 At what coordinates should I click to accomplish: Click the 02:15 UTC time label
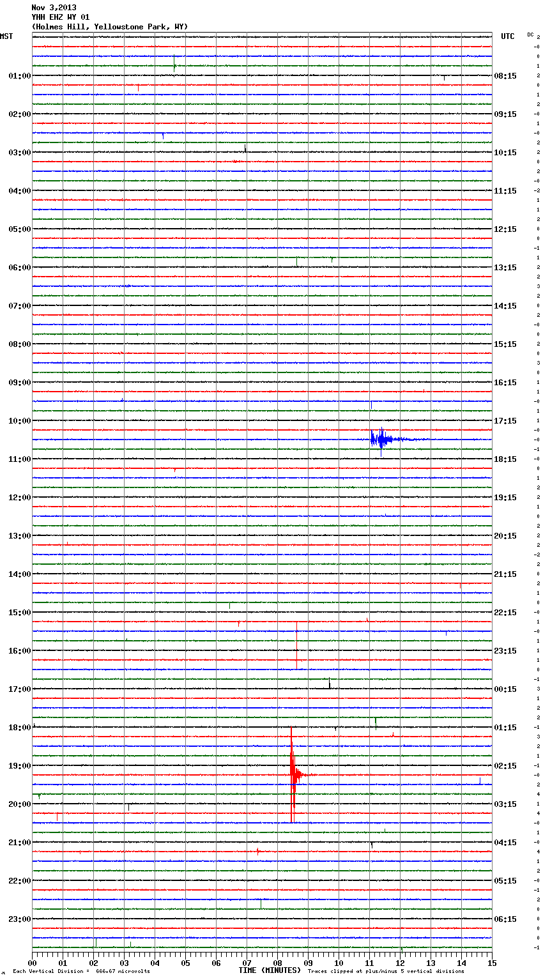(505, 766)
